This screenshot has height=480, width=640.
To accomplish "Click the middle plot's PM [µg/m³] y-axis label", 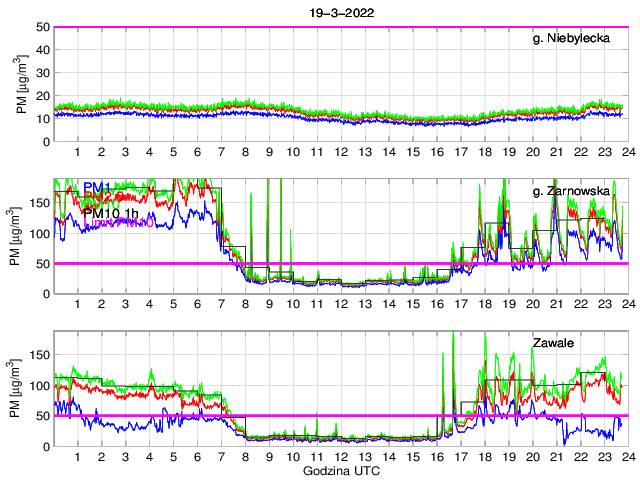I will coord(20,236).
